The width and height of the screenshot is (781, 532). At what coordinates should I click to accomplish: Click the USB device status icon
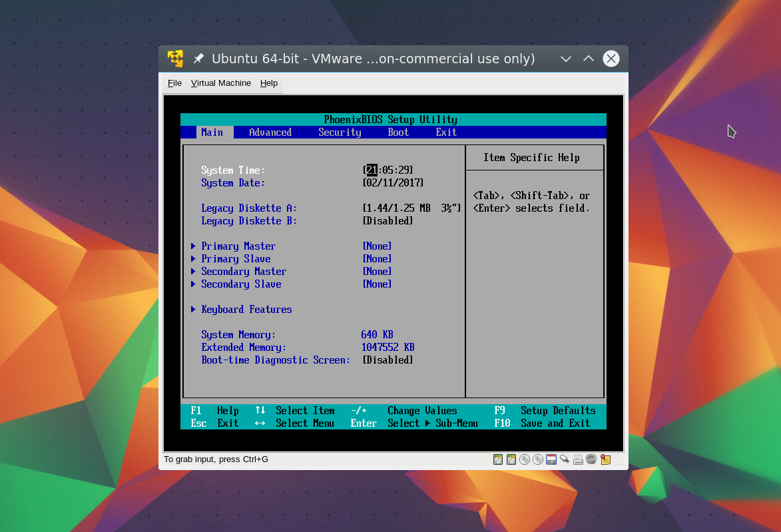coord(565,459)
